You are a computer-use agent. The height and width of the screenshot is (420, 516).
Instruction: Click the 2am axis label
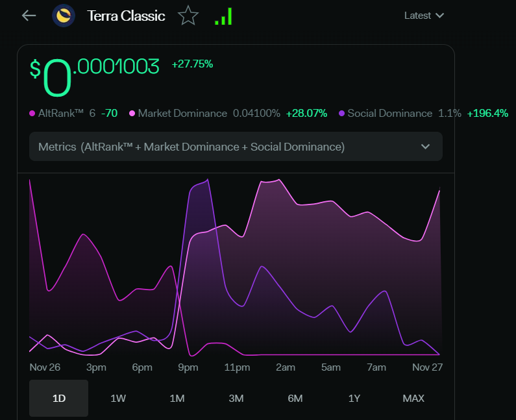[x=286, y=367]
